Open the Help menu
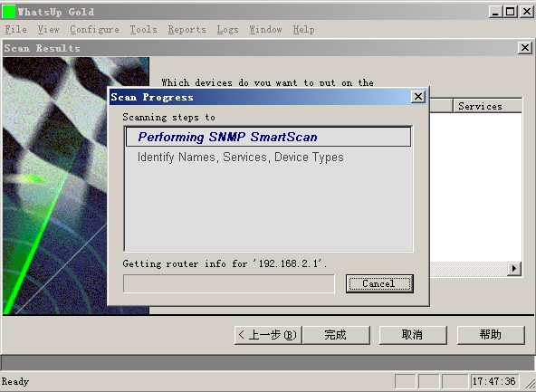 tap(303, 29)
